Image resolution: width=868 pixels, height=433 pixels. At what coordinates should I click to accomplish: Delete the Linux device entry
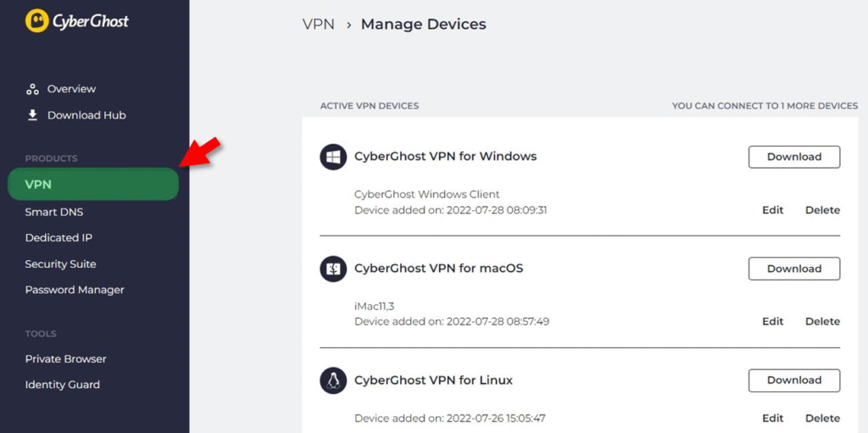tap(822, 419)
